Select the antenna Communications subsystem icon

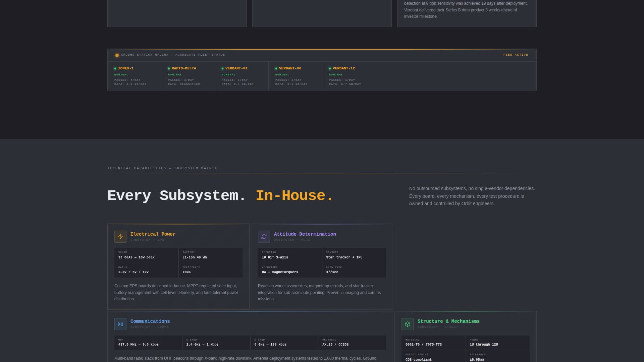(x=120, y=324)
